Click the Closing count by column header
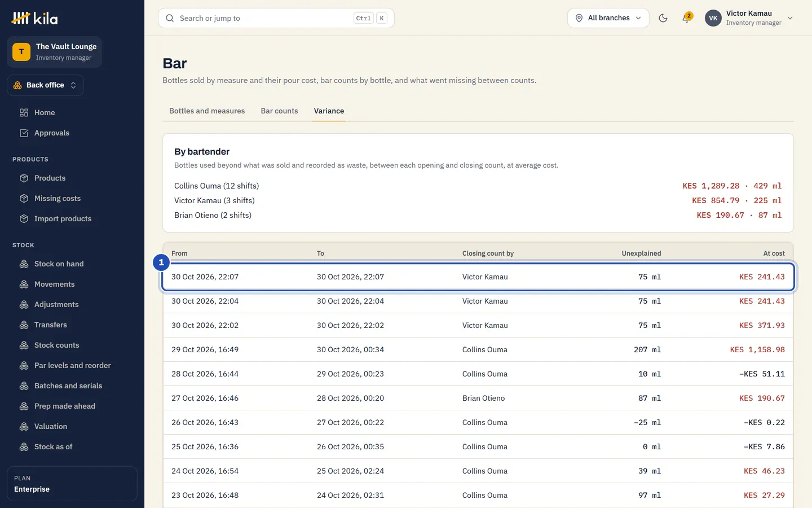Viewport: 812px width, 508px height. click(488, 253)
